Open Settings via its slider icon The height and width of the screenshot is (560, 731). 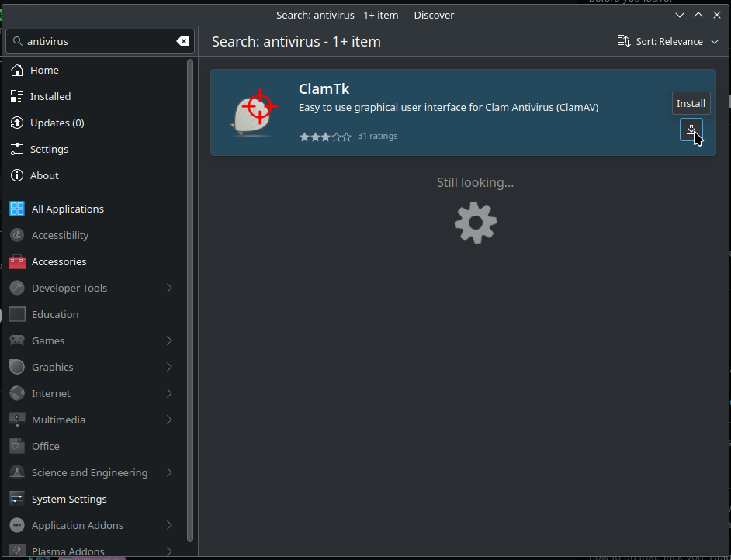tap(17, 149)
